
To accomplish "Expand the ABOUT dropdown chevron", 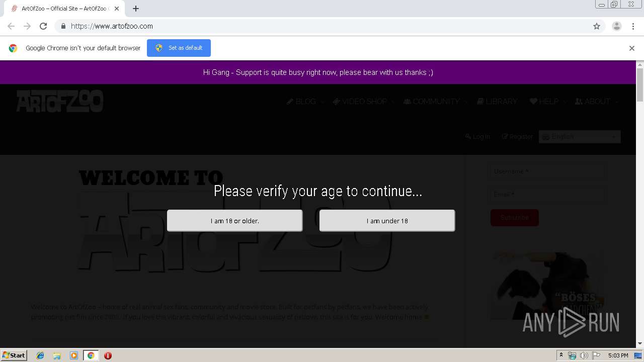I will coord(617,102).
